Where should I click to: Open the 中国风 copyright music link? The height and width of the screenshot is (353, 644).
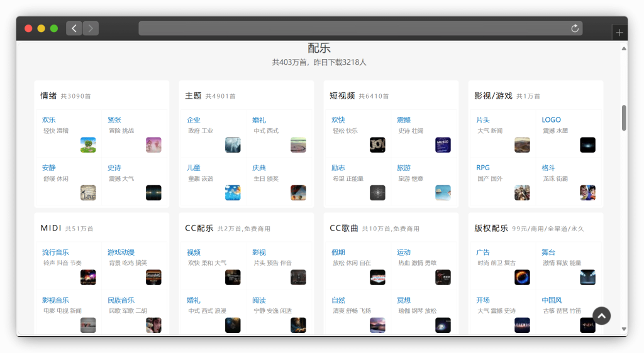pyautogui.click(x=552, y=300)
